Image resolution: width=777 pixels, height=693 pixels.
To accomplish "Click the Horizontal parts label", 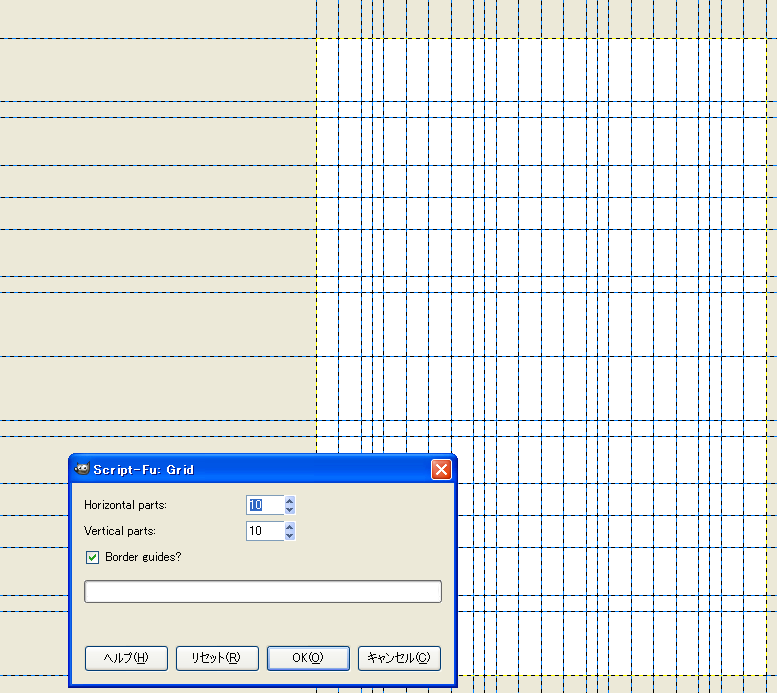I will click(125, 505).
